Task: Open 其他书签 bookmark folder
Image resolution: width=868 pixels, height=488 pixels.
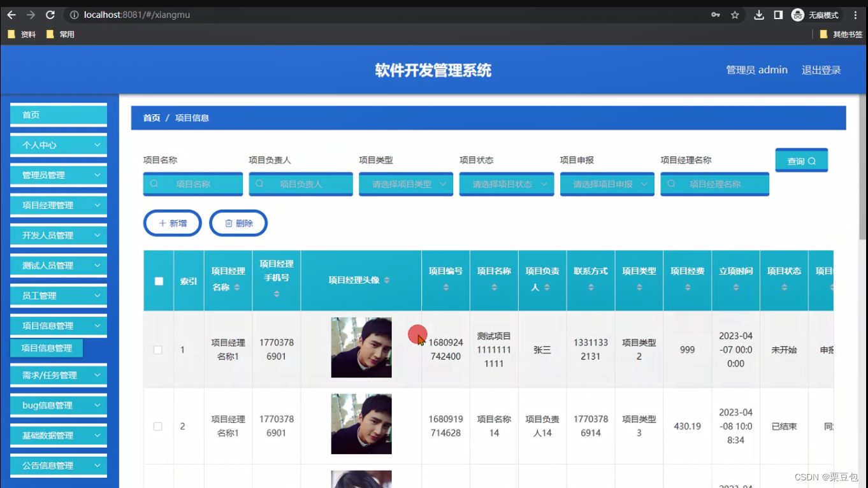Action: tap(841, 34)
